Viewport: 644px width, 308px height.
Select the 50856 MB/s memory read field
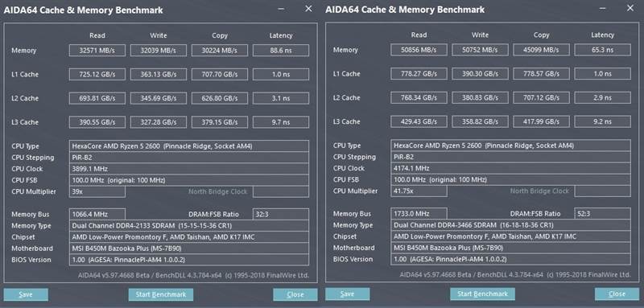[x=419, y=50]
